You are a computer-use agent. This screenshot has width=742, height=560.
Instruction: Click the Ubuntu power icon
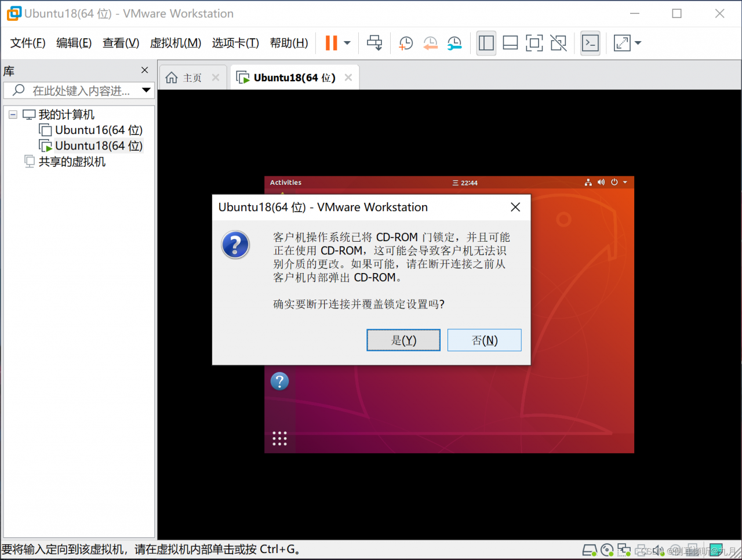[x=614, y=183]
